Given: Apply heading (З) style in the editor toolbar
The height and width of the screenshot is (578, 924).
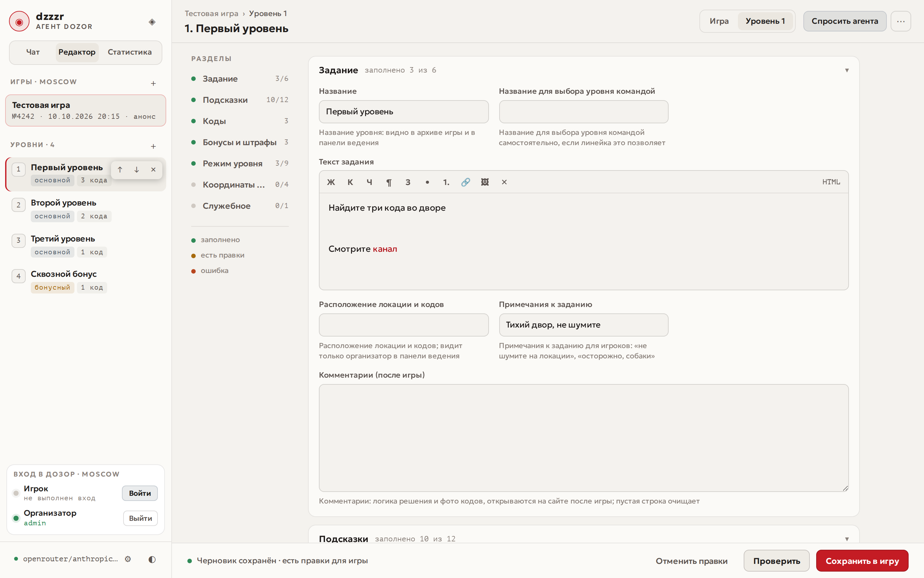Looking at the screenshot, I should click(408, 182).
